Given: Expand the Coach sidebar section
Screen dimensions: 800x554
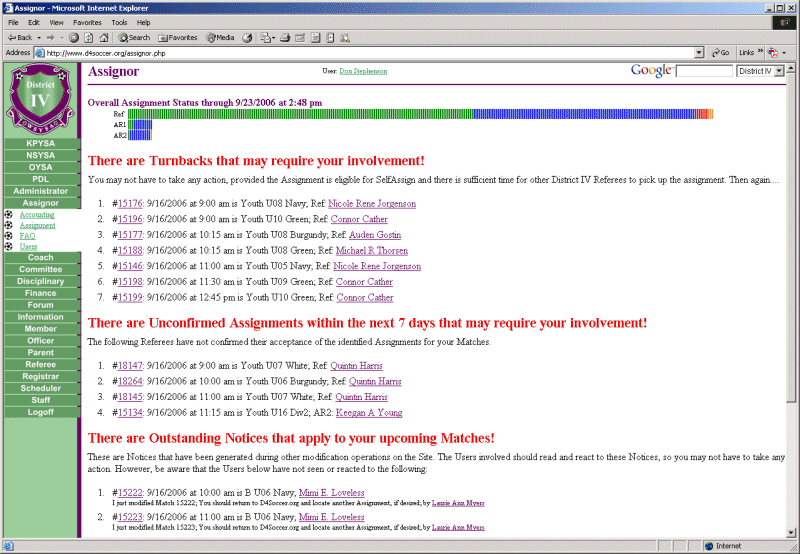Looking at the screenshot, I should 40,257.
